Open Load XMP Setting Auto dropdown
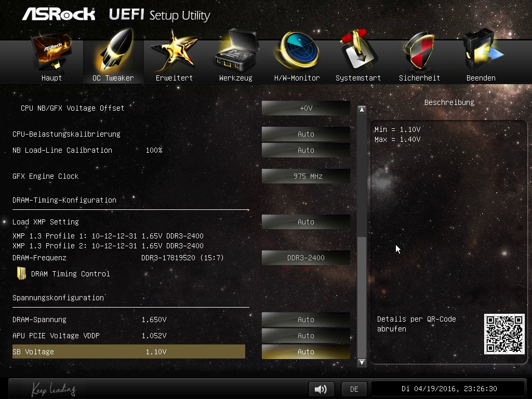This screenshot has height=399, width=532. [305, 222]
